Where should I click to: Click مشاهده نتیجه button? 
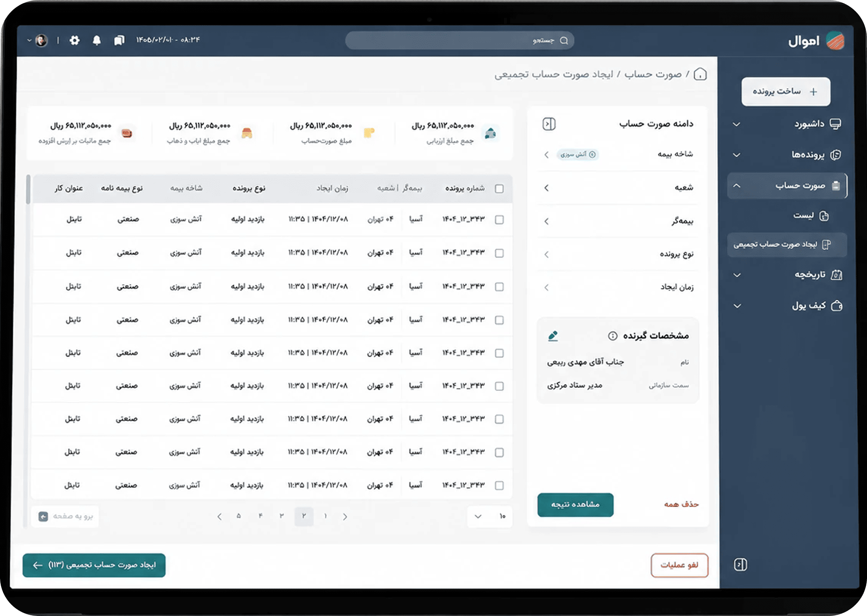[x=575, y=505]
